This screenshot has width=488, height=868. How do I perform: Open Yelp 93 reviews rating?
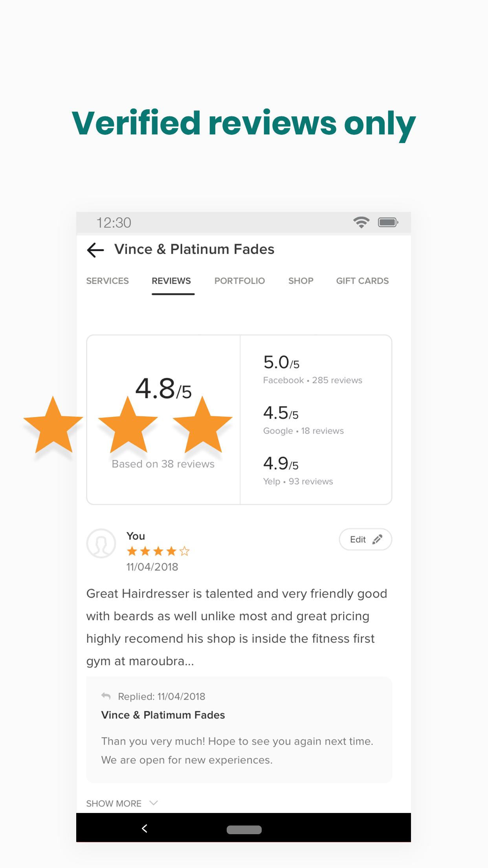298,471
